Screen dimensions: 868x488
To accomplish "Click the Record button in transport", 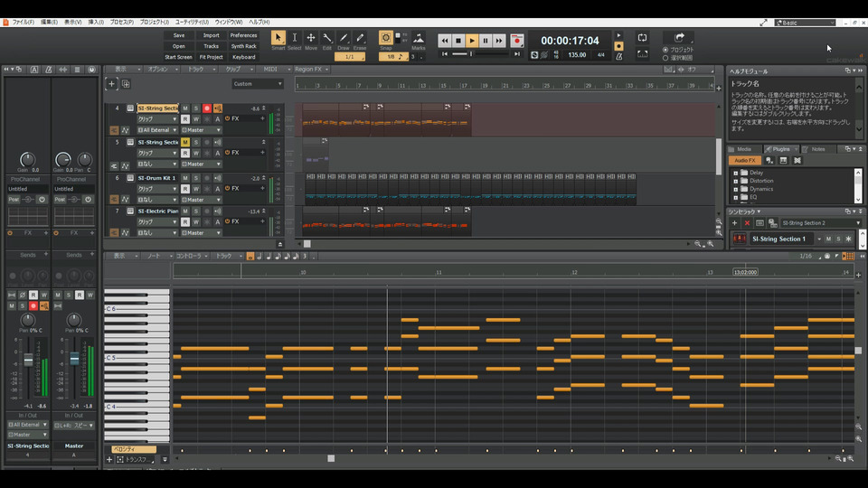I will tap(517, 41).
